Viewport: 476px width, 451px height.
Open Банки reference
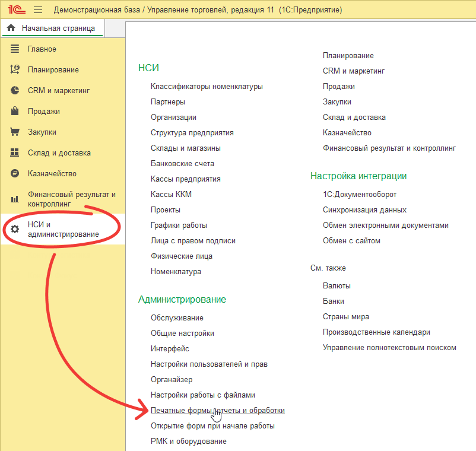[334, 301]
